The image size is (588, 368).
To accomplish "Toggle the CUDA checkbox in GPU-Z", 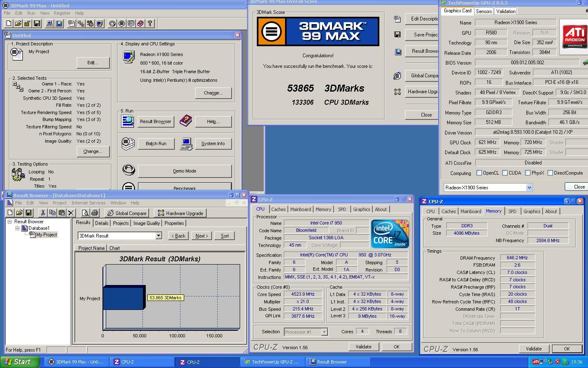I will coord(505,173).
